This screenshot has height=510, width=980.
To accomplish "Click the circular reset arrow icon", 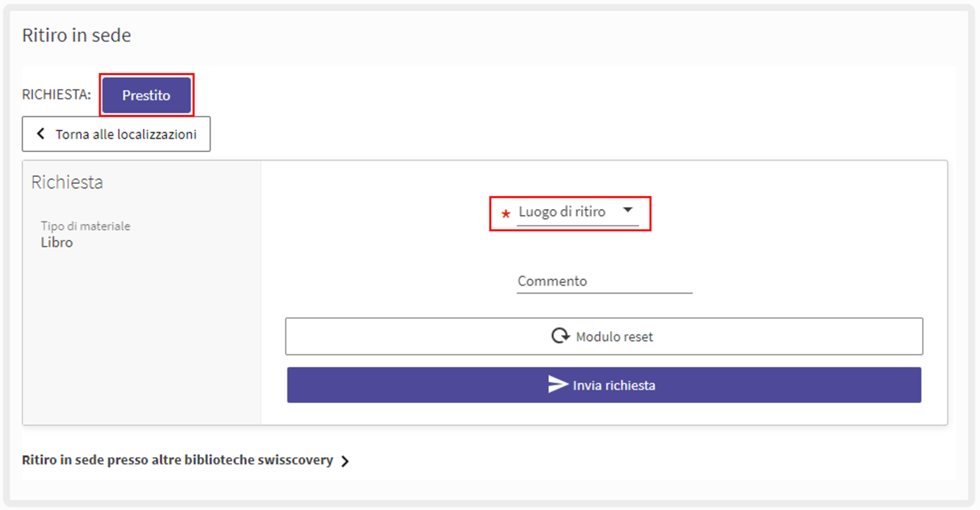I will (x=560, y=336).
